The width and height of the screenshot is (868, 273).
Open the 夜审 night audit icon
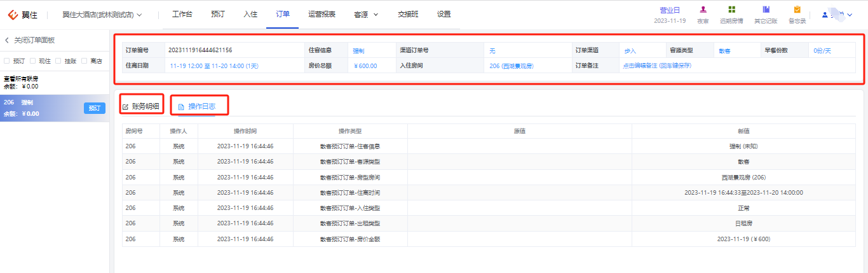[x=703, y=10]
